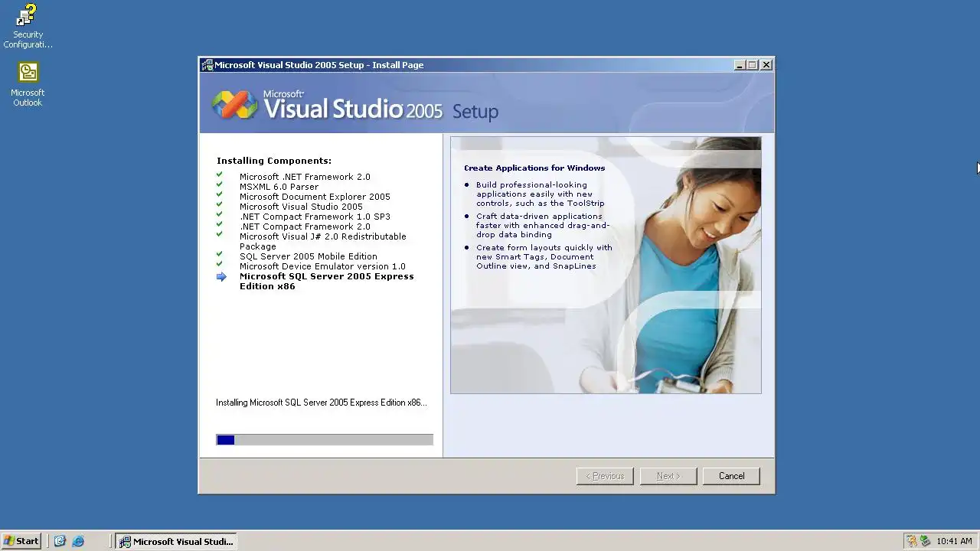Viewport: 980px width, 551px height.
Task: Click '.NET Compact Framework 1.0 SP3' entry
Action: click(315, 217)
